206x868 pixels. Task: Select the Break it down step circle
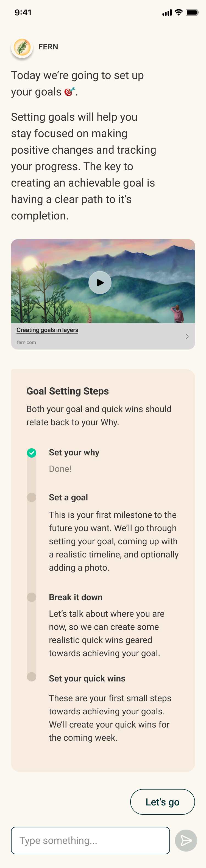[x=32, y=597]
